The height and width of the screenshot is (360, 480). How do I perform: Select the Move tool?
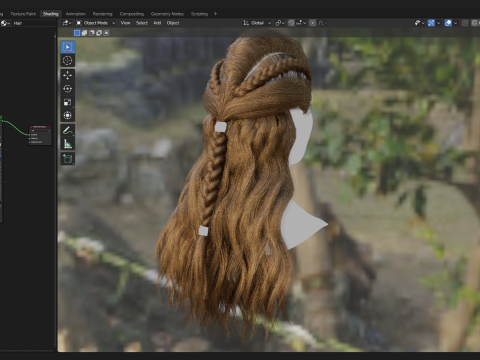pyautogui.click(x=68, y=75)
